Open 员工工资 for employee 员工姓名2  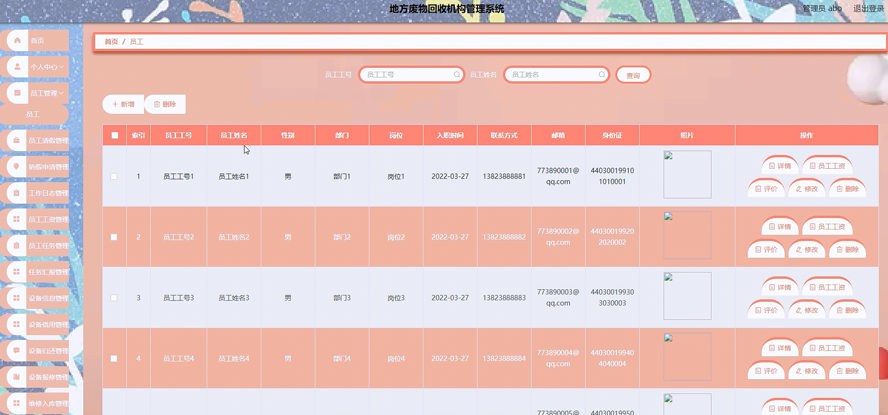click(x=827, y=226)
